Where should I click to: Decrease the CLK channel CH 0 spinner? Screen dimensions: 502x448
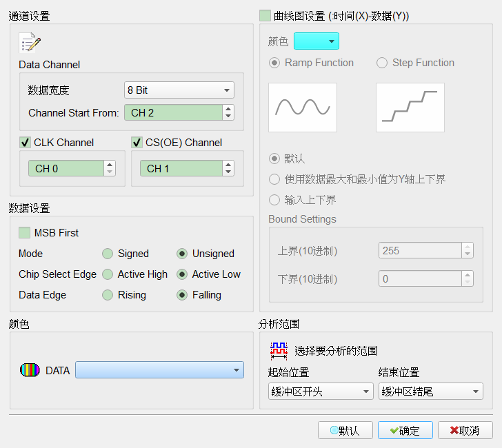pyautogui.click(x=110, y=172)
